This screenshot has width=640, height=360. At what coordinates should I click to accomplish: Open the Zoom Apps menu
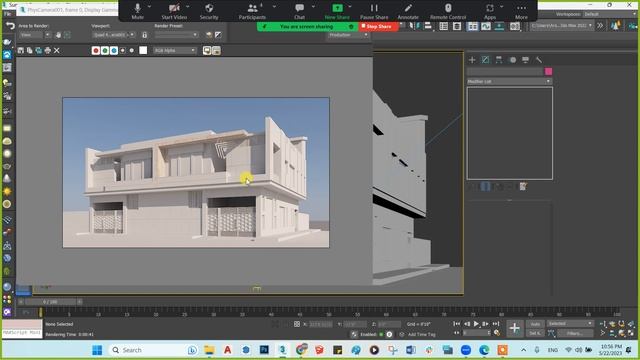(490, 11)
